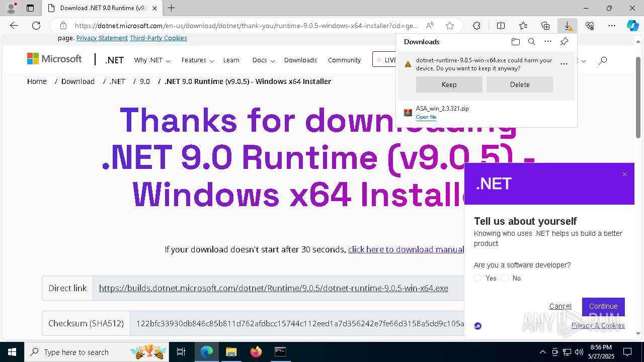Open the notification center icon
This screenshot has height=362, width=644.
[627, 352]
